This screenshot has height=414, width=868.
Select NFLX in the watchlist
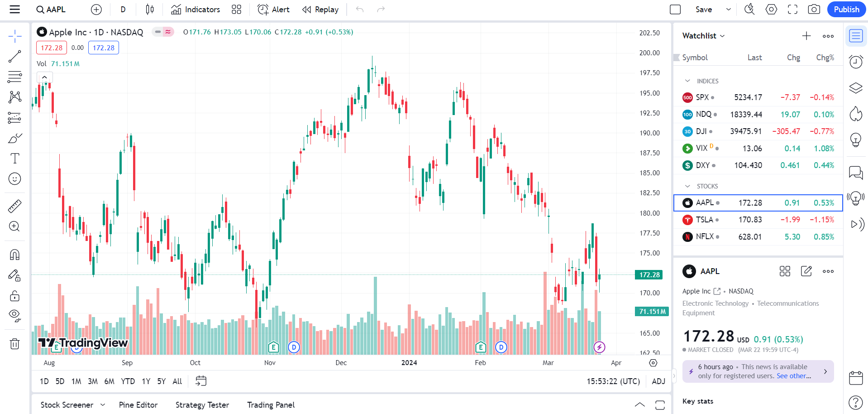coord(758,236)
